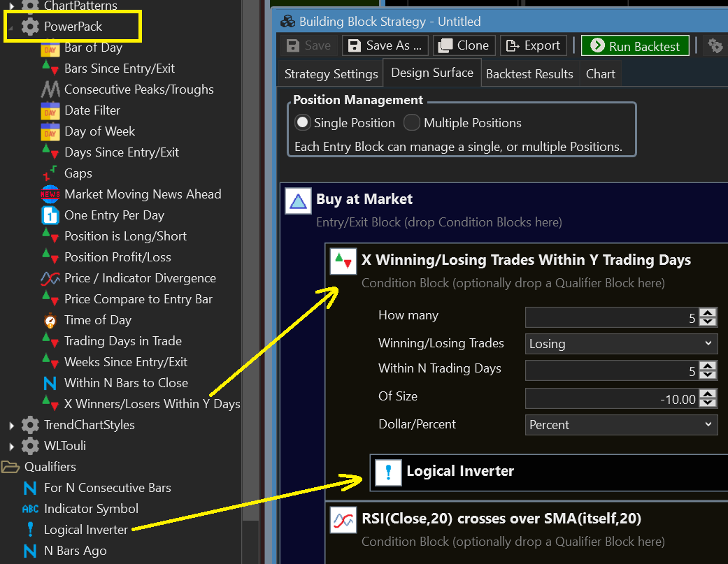Select the Single Position radio button
The width and height of the screenshot is (728, 564).
pyautogui.click(x=303, y=123)
